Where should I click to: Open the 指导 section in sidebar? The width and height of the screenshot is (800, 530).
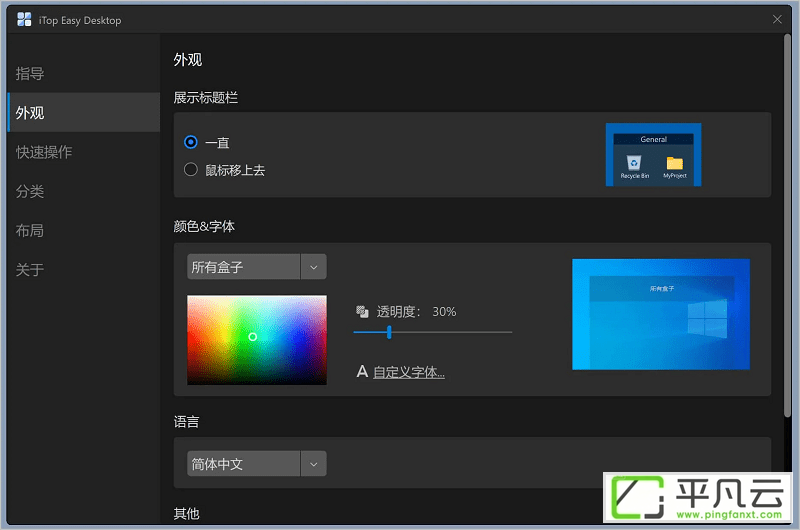pos(84,73)
